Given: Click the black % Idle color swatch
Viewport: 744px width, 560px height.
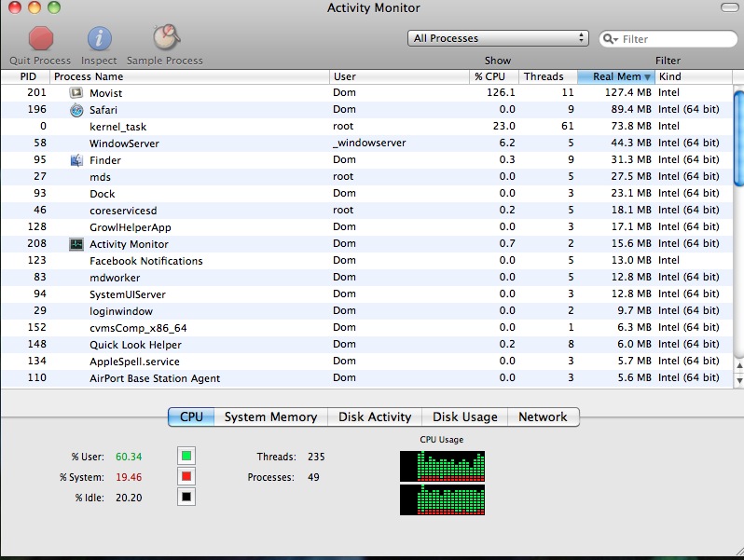Looking at the screenshot, I should click(x=186, y=497).
